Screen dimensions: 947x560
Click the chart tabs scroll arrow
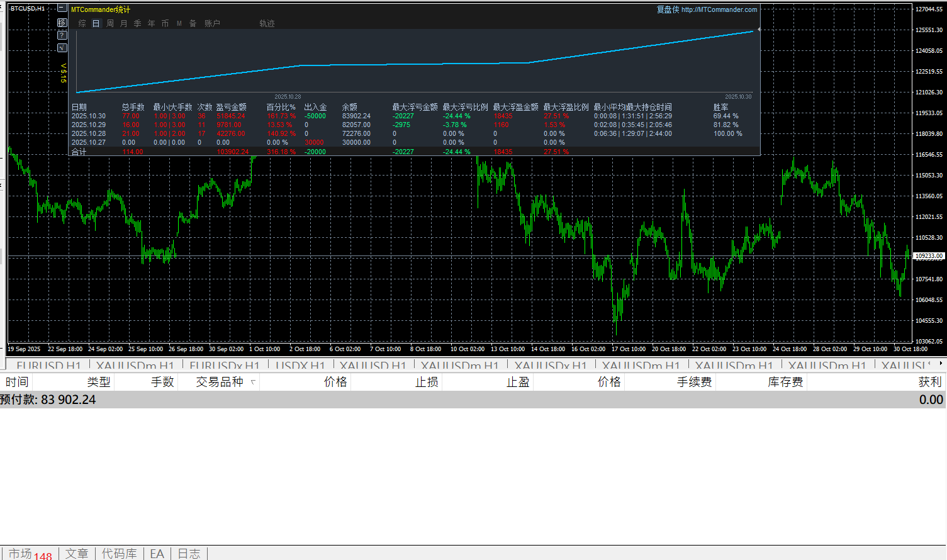pyautogui.click(x=941, y=363)
